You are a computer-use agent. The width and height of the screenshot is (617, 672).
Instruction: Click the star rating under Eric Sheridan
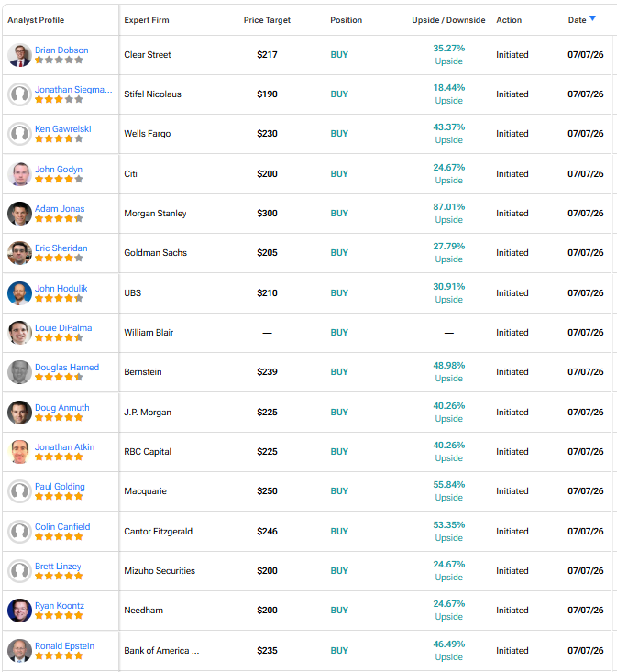tap(59, 258)
